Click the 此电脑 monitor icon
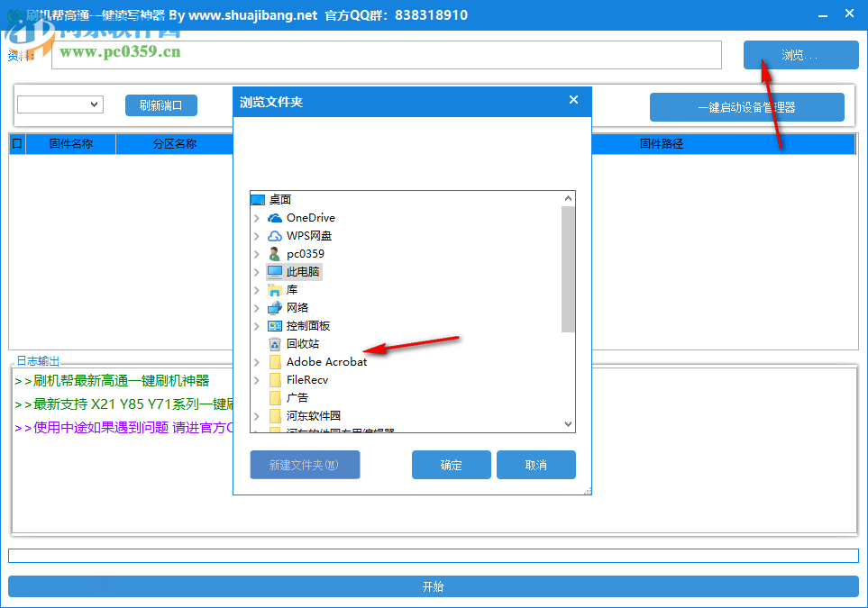This screenshot has width=868, height=608. [x=275, y=272]
